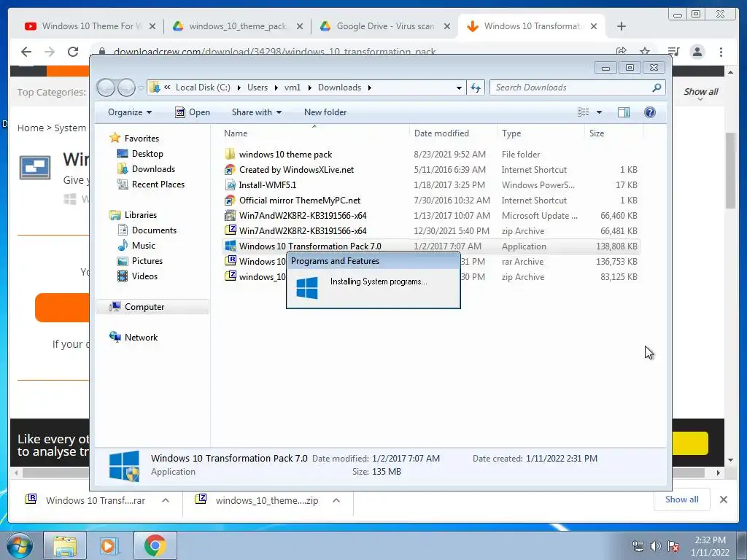Toggle the preview pane icon in Explorer
The width and height of the screenshot is (747, 560).
623,112
